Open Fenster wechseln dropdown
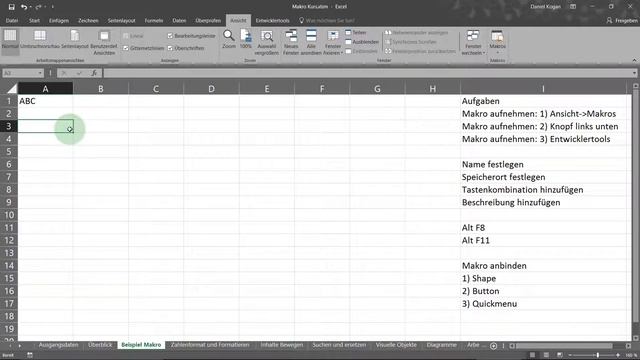Viewport: 640px width, 360px height. tap(473, 42)
